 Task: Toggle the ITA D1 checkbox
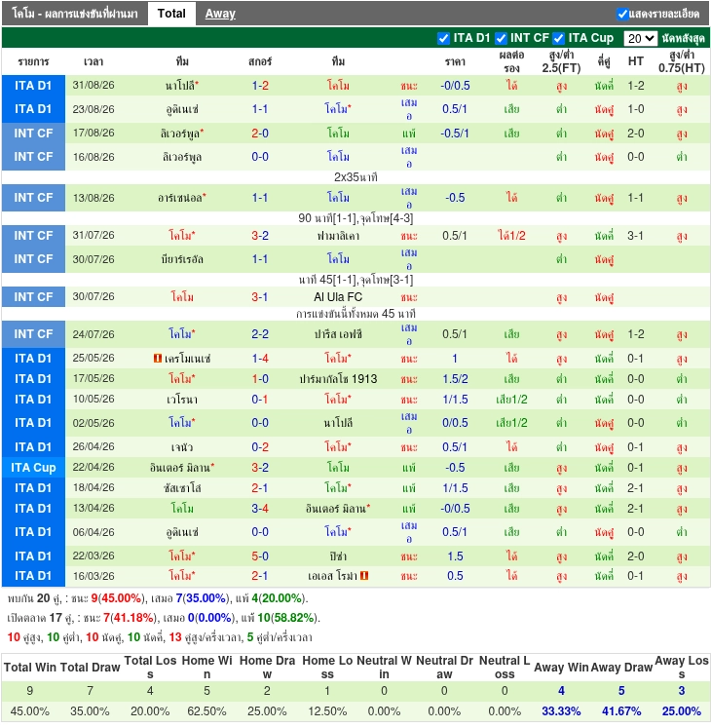tap(444, 39)
